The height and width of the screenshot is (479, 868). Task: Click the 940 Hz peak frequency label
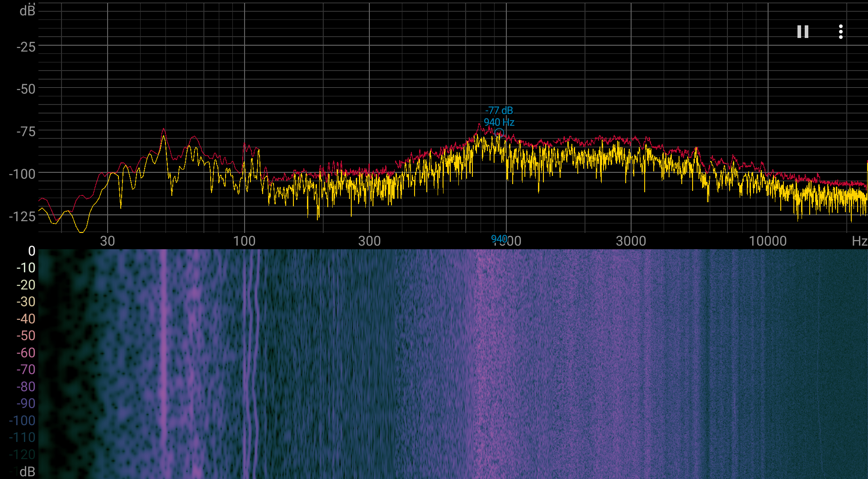499,122
